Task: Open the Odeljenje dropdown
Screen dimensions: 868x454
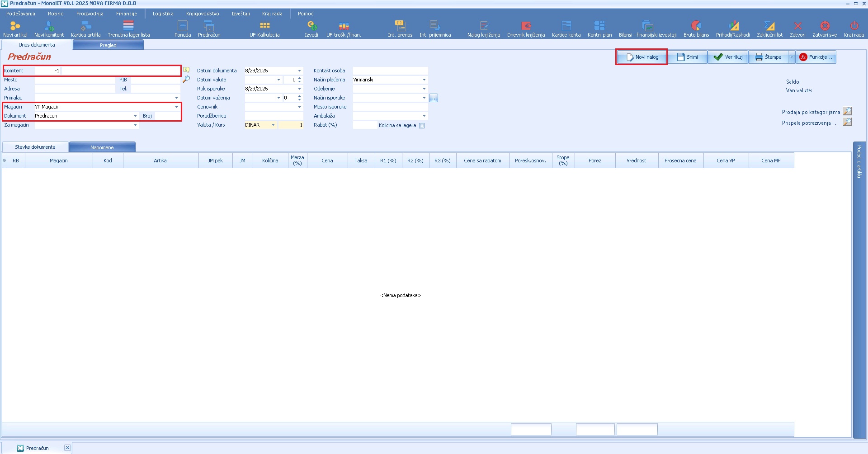Action: pos(424,89)
